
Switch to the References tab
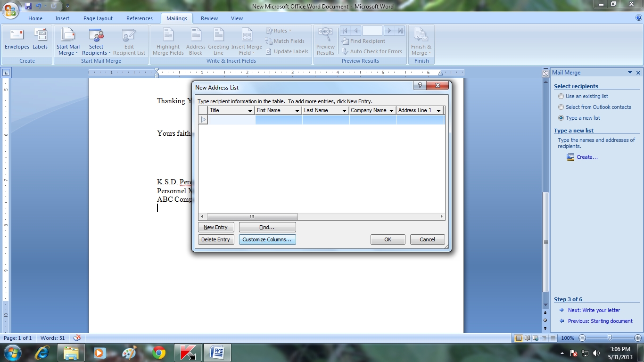tap(140, 18)
